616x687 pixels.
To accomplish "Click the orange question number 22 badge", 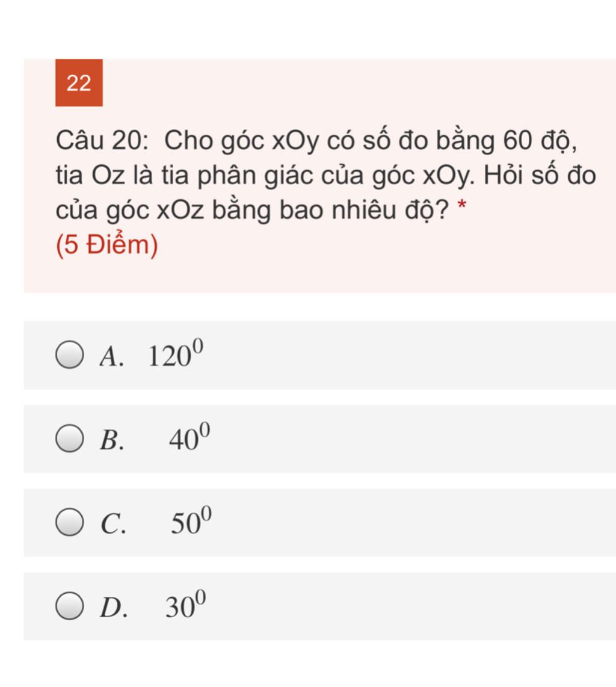I will 79,83.
